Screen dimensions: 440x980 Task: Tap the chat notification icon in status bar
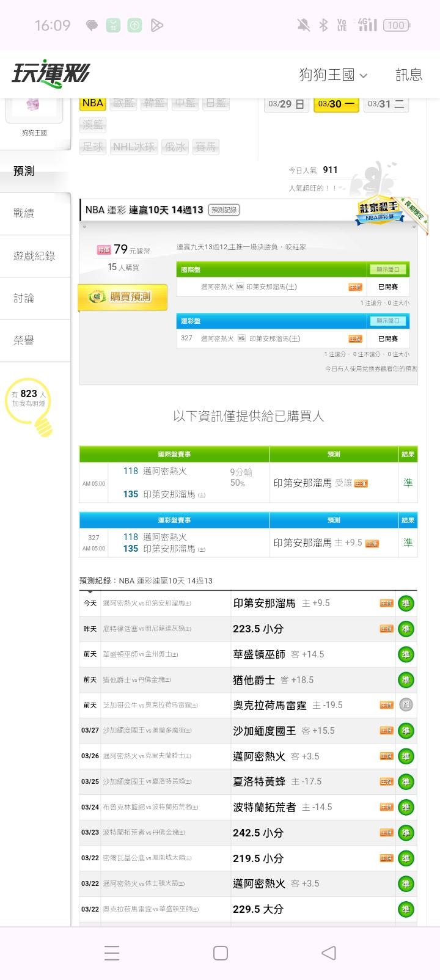pos(92,25)
